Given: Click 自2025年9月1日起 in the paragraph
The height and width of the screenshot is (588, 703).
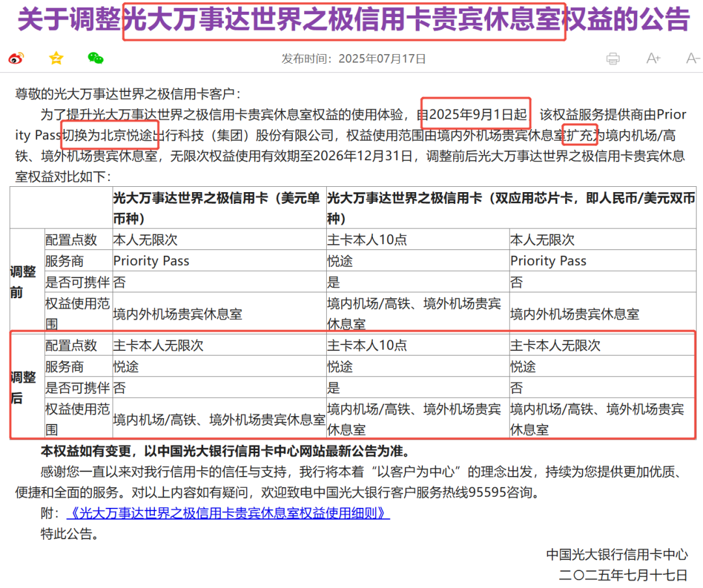Looking at the screenshot, I should coord(472,115).
